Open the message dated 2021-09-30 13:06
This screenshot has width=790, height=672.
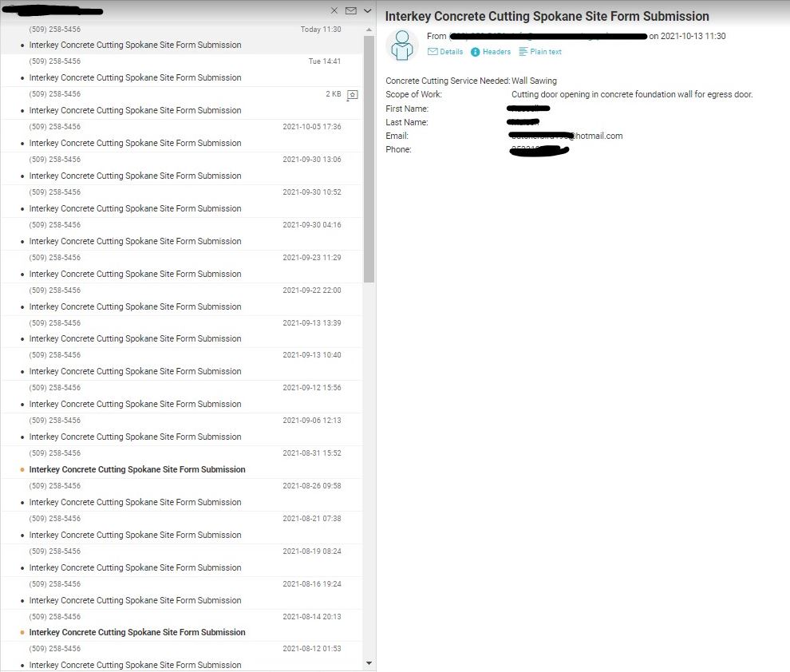pyautogui.click(x=181, y=168)
